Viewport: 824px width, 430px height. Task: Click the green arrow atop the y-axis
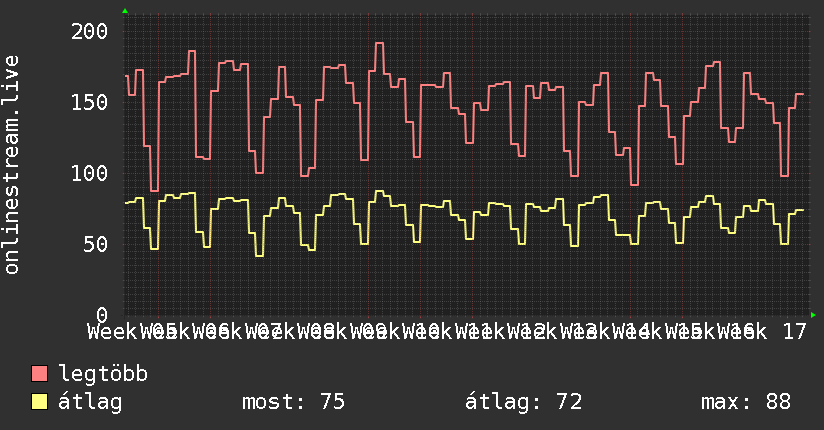tap(125, 11)
